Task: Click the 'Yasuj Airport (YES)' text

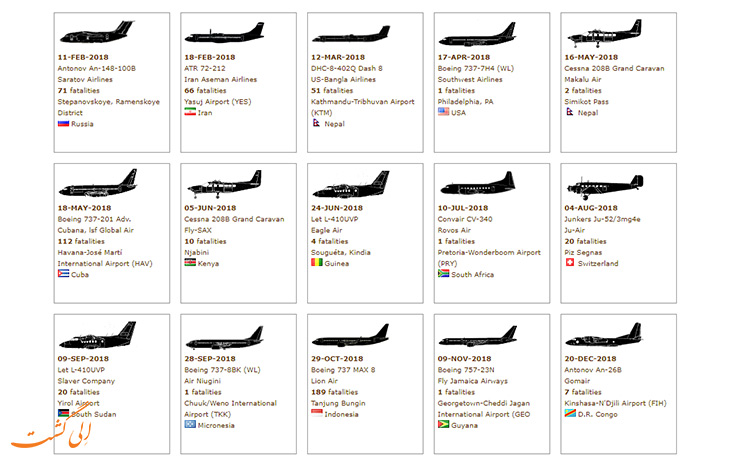Action: click(217, 102)
